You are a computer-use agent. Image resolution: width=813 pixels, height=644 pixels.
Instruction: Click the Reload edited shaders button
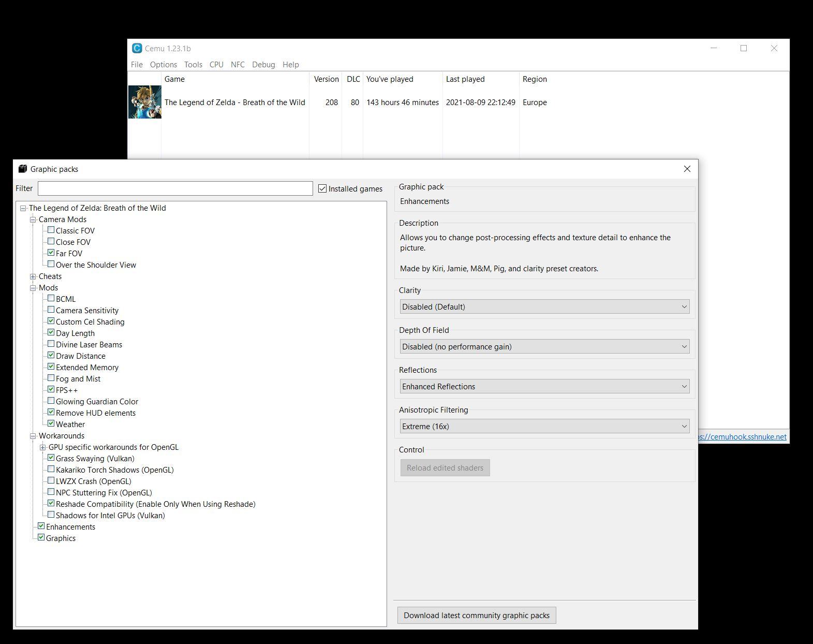445,467
